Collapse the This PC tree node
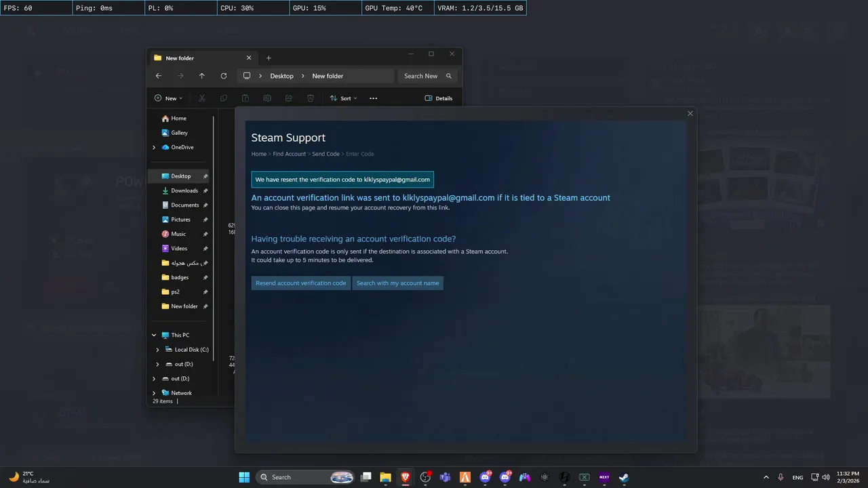868x488 pixels. [154, 335]
